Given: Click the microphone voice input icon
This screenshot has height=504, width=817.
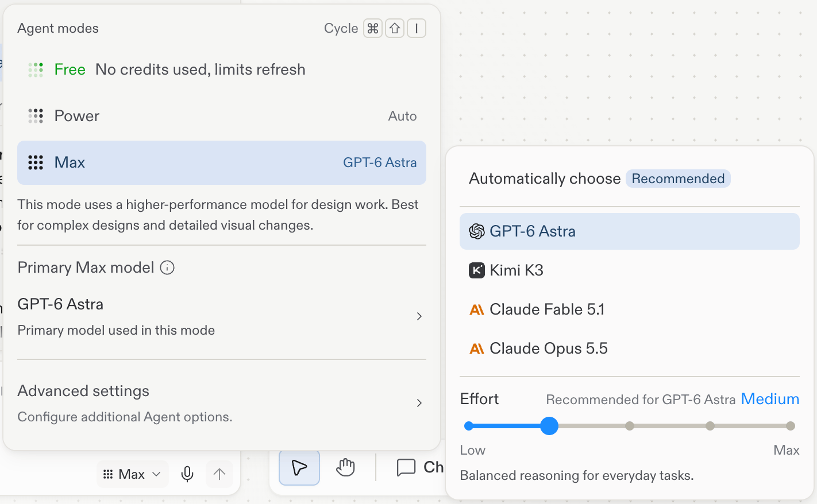Looking at the screenshot, I should pyautogui.click(x=187, y=474).
